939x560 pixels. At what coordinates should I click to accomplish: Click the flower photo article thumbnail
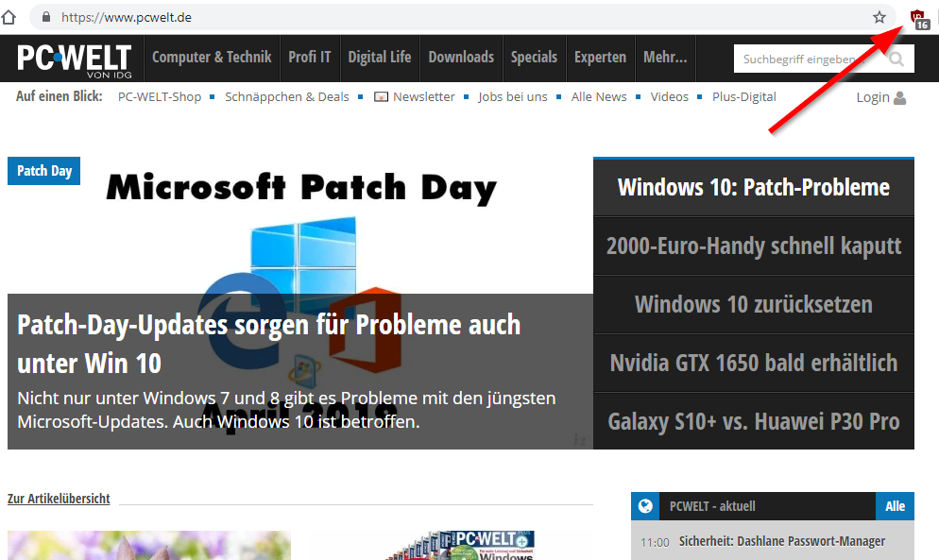pyautogui.click(x=149, y=545)
